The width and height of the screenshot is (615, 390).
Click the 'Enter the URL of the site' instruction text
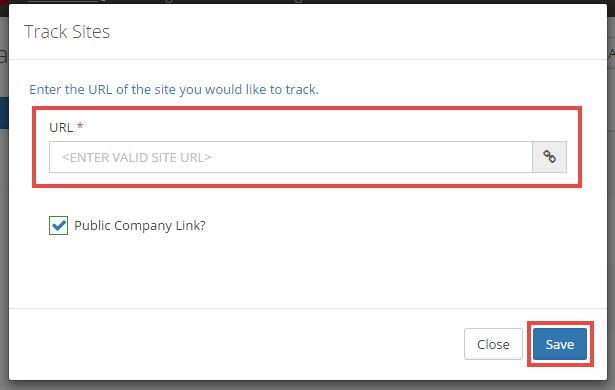[174, 89]
